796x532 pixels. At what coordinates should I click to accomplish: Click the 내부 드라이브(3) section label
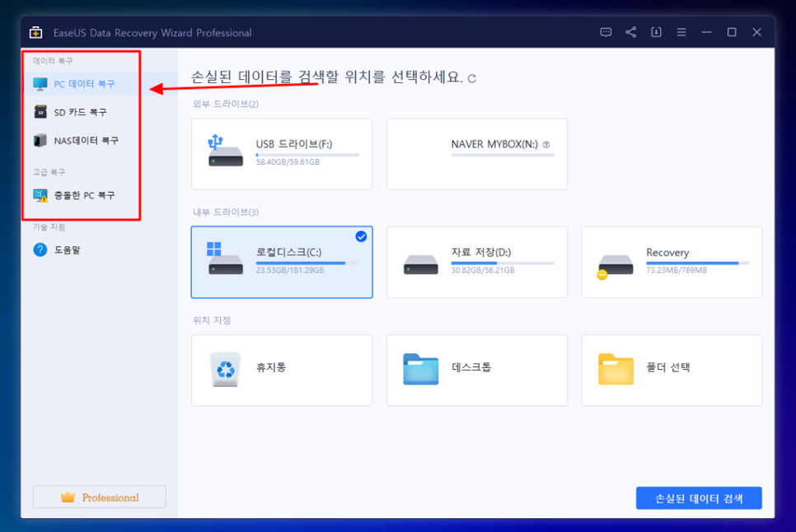(x=226, y=212)
